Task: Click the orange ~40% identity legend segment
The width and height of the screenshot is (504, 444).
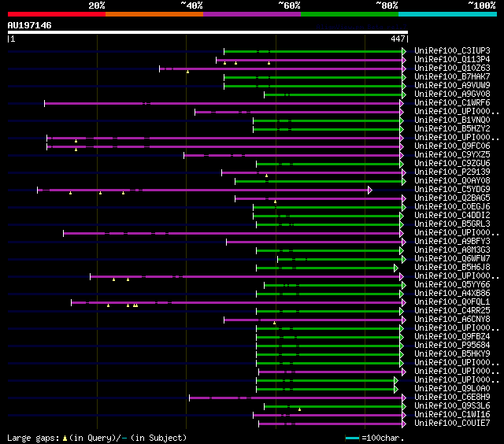Action: click(154, 14)
